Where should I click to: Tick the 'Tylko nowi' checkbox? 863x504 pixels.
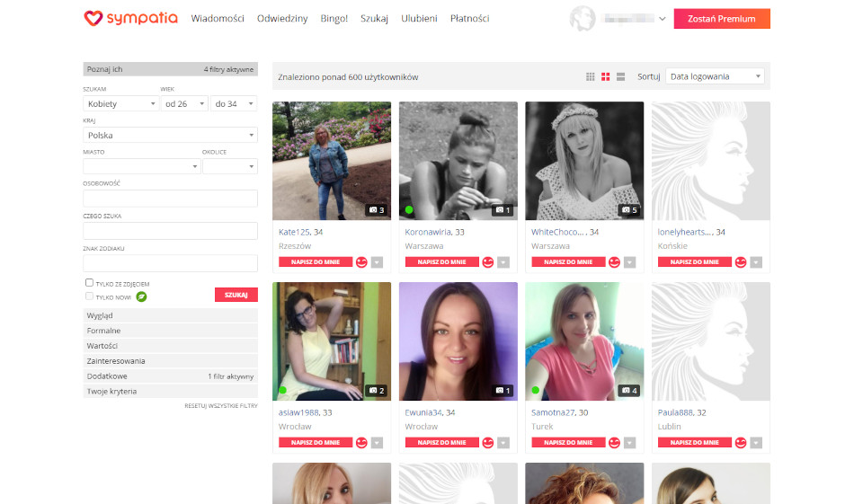coord(89,296)
